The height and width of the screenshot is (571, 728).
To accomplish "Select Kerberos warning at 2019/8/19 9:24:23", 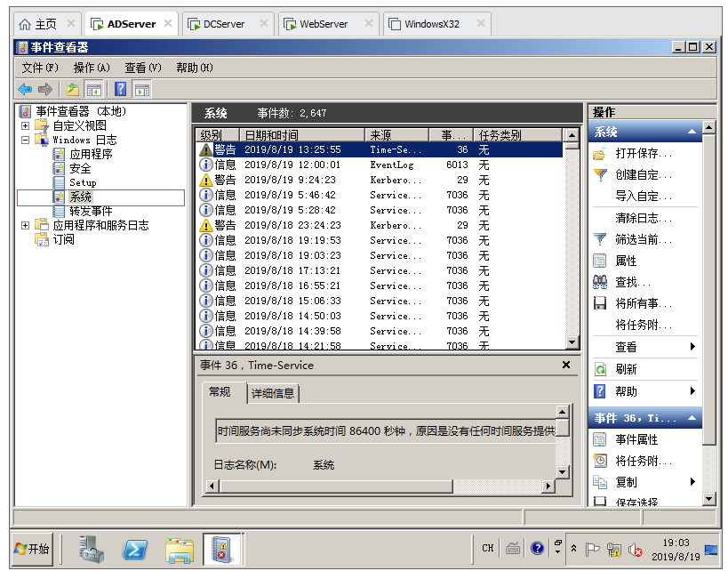I will [x=380, y=180].
